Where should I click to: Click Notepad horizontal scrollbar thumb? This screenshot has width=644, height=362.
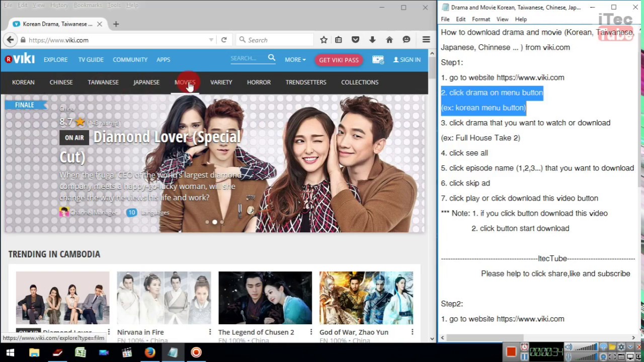486,338
